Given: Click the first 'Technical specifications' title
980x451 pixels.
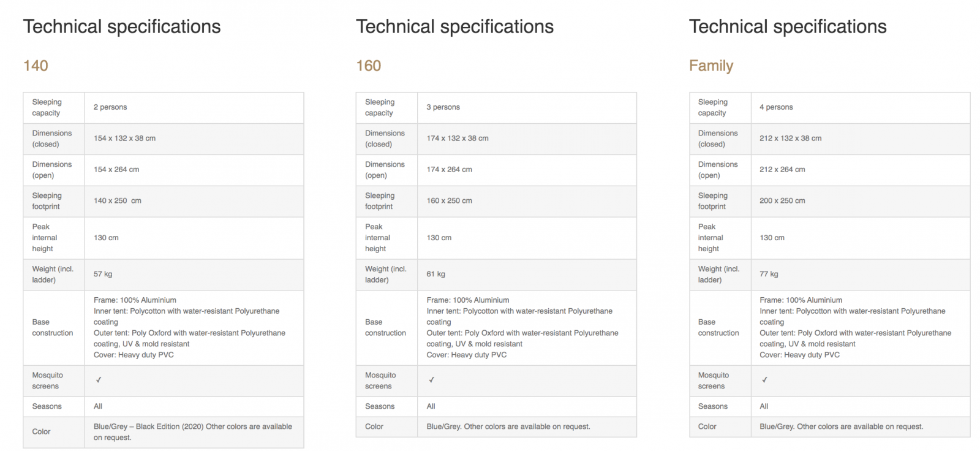Looking at the screenshot, I should (122, 27).
